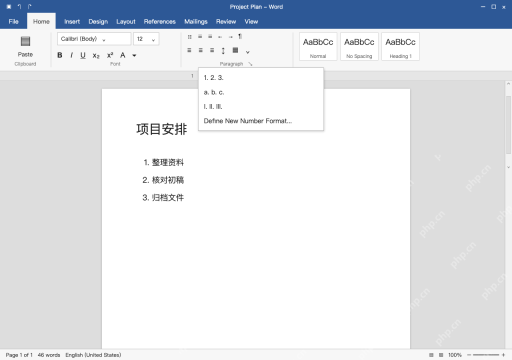
Task: Increase indent with the right-arrow icon
Action: click(x=230, y=37)
